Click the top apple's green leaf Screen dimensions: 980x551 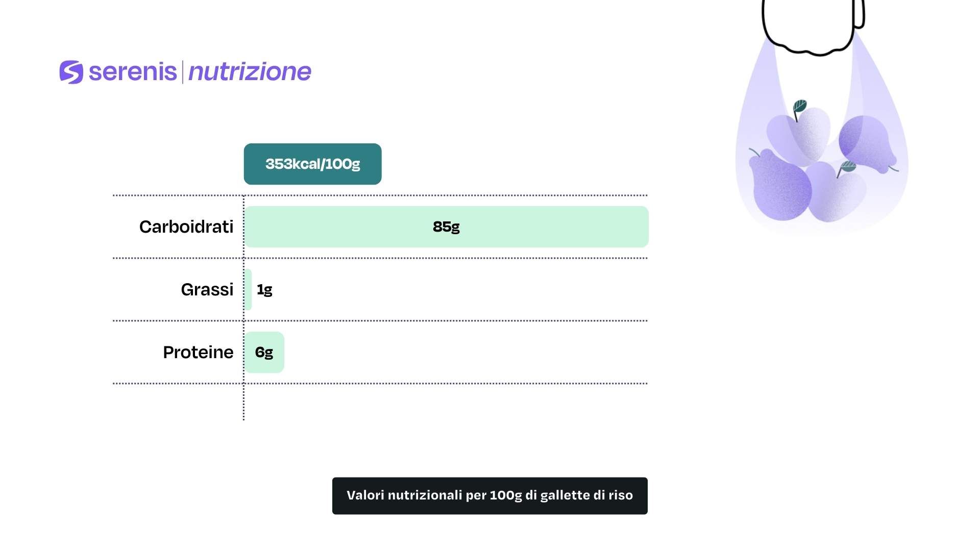click(799, 107)
